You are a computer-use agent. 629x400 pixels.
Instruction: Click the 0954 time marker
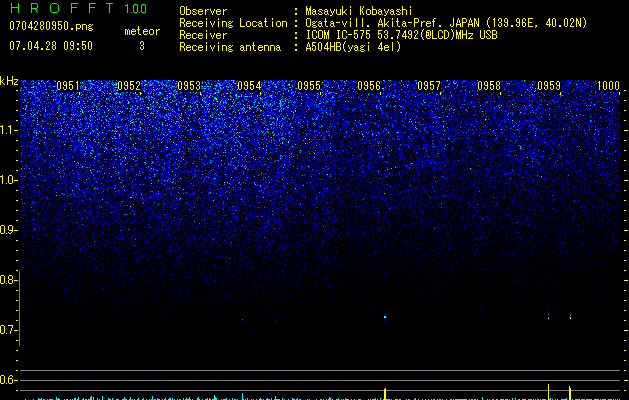[x=249, y=86]
